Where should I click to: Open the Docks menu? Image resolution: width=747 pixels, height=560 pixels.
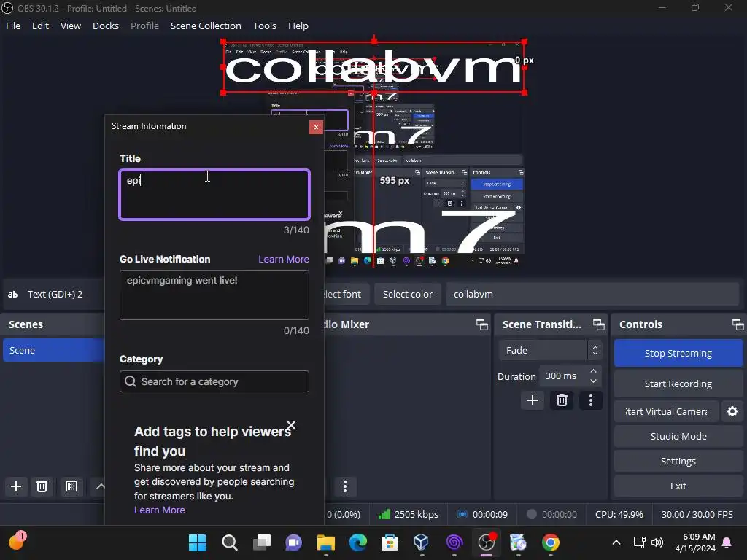pyautogui.click(x=106, y=26)
